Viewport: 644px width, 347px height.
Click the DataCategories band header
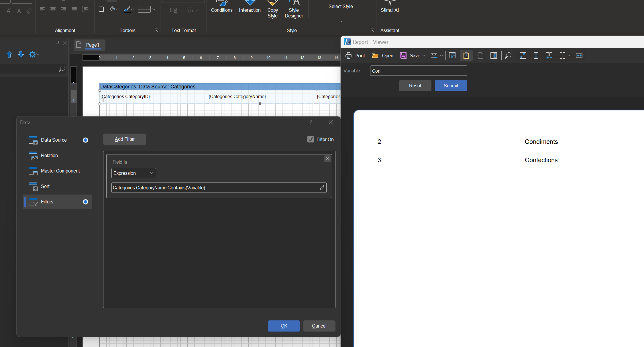[x=220, y=87]
